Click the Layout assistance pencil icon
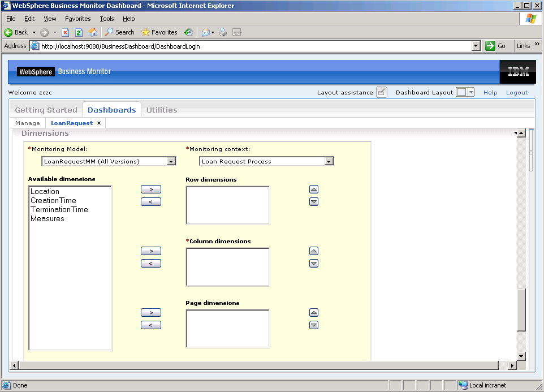This screenshot has width=544, height=392. 382,92
